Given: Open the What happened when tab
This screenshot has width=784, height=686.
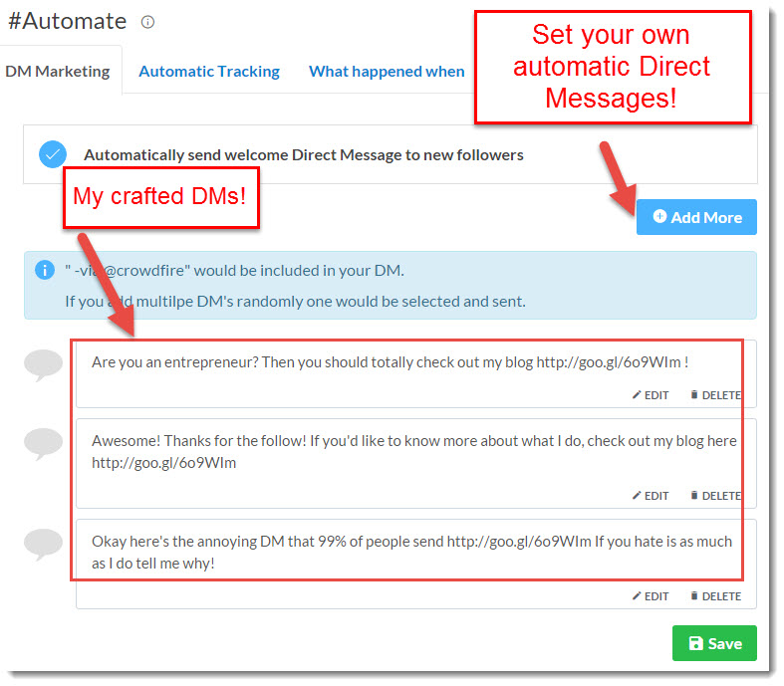Looking at the screenshot, I should (387, 71).
